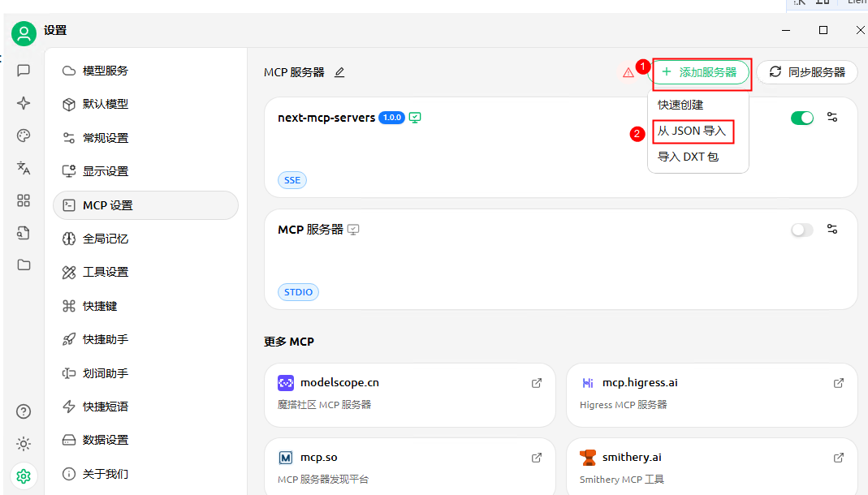Select MCP 设置 in sidebar
Screen dimensions: 868x495
[x=145, y=205]
